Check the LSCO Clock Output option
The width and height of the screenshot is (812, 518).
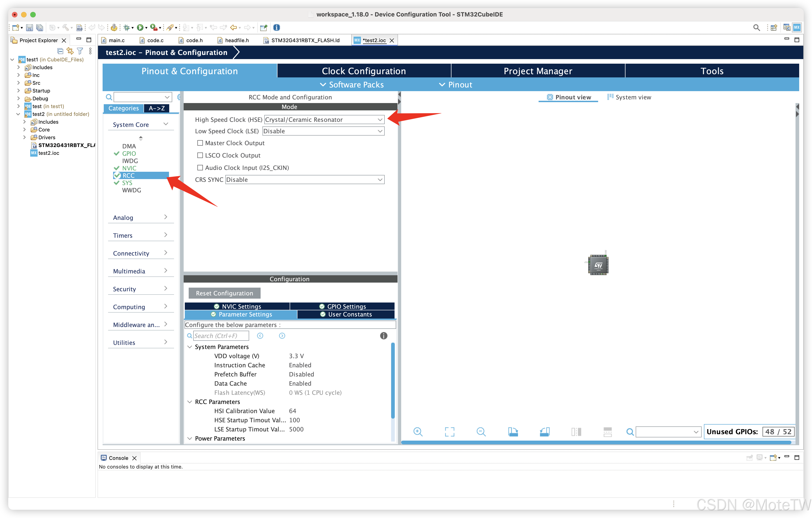tap(200, 155)
